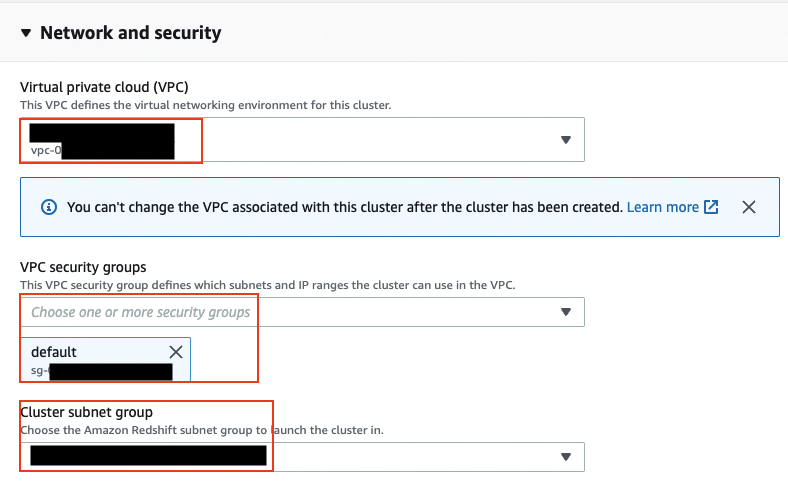Open the Learn more link
Image resolution: width=788 pixels, height=496 pixels.
662,207
